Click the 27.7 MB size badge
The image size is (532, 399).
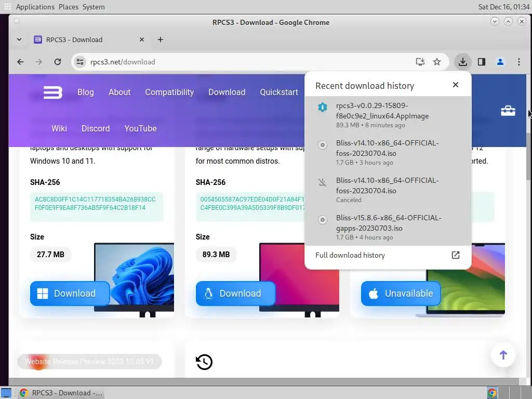[50, 255]
